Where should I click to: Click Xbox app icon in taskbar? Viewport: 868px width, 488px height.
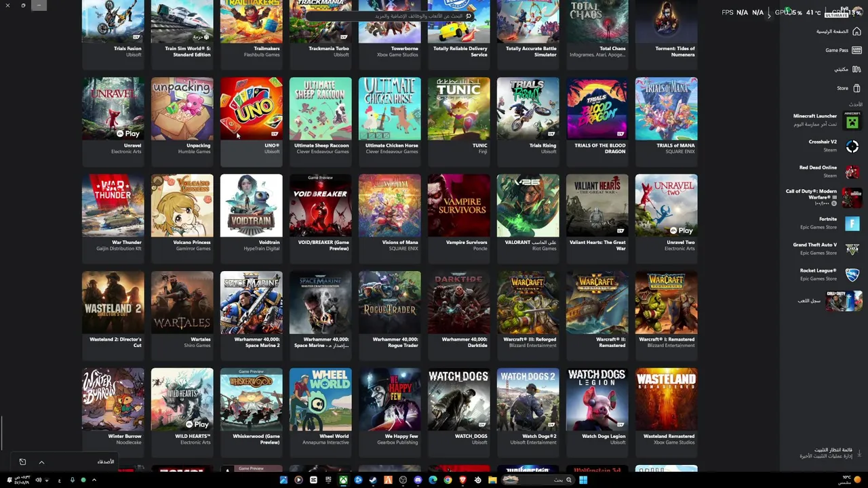(x=343, y=480)
